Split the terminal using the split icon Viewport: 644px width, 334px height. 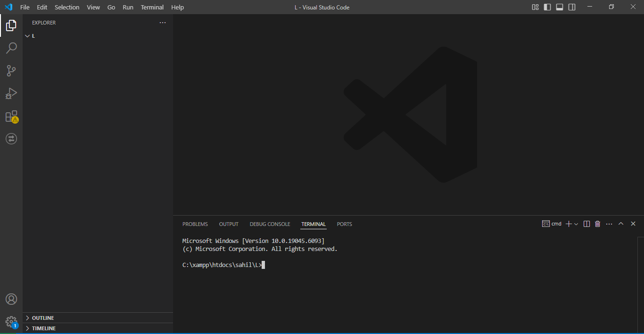click(586, 224)
